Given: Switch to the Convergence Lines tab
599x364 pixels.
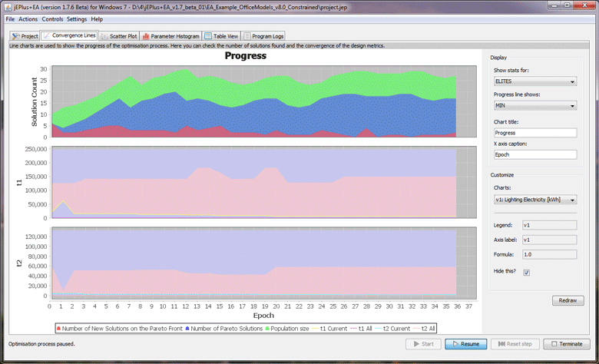Looking at the screenshot, I should click(70, 35).
